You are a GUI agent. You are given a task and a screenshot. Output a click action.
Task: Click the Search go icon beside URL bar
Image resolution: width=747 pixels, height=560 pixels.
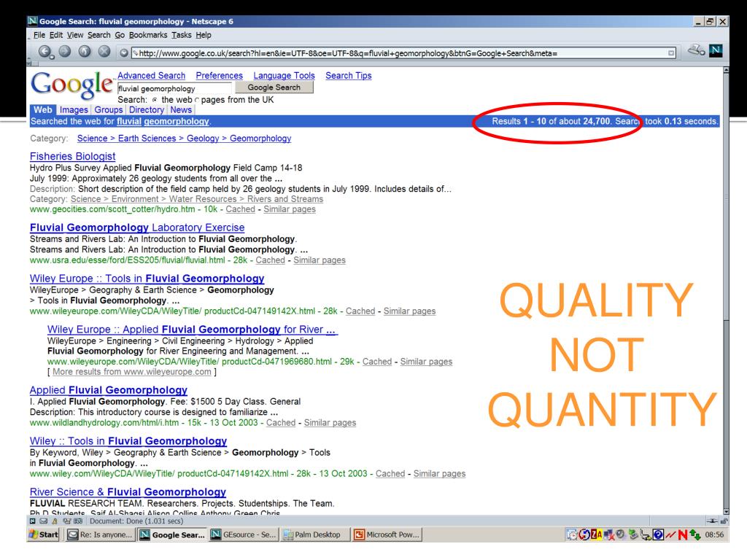123,52
